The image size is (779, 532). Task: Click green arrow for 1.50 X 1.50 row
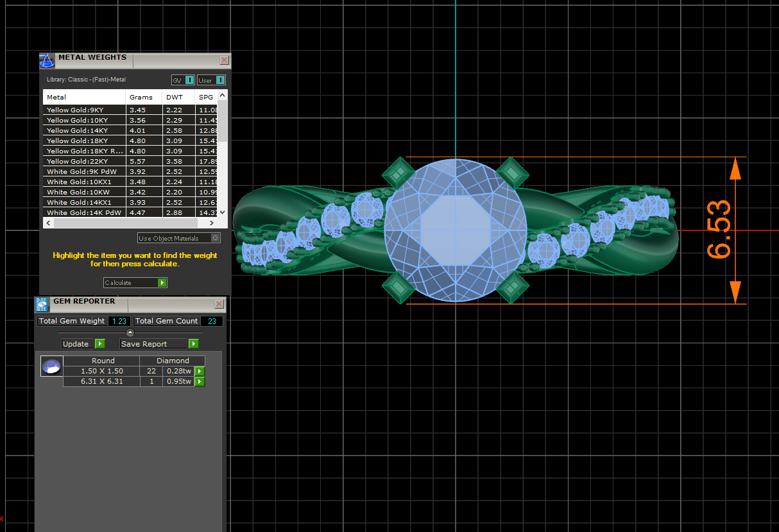tap(200, 371)
